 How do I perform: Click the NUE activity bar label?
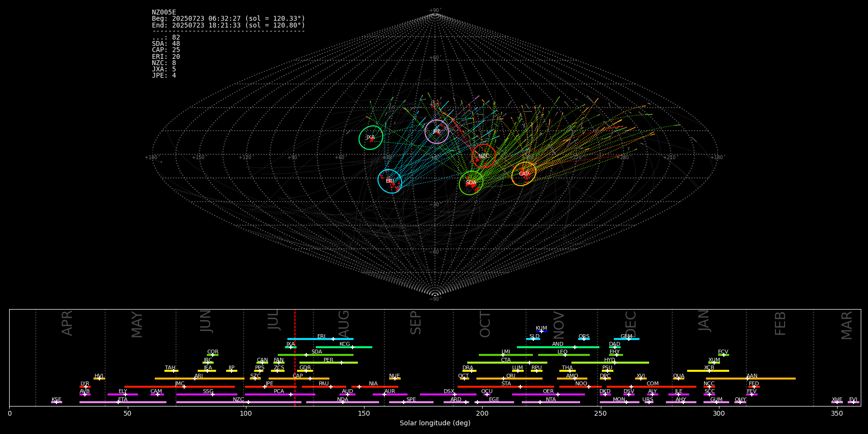pyautogui.click(x=394, y=376)
